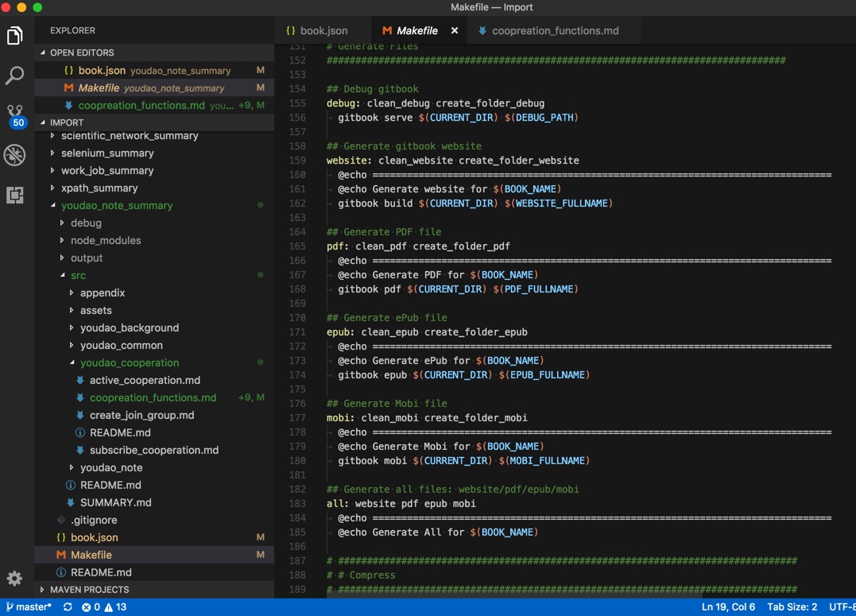Screen dimensions: 856x616
Task: Open the Search view icon
Action: (15, 76)
